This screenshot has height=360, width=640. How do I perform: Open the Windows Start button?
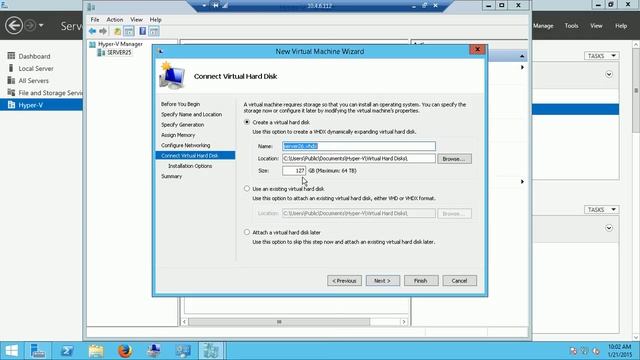click(11, 351)
